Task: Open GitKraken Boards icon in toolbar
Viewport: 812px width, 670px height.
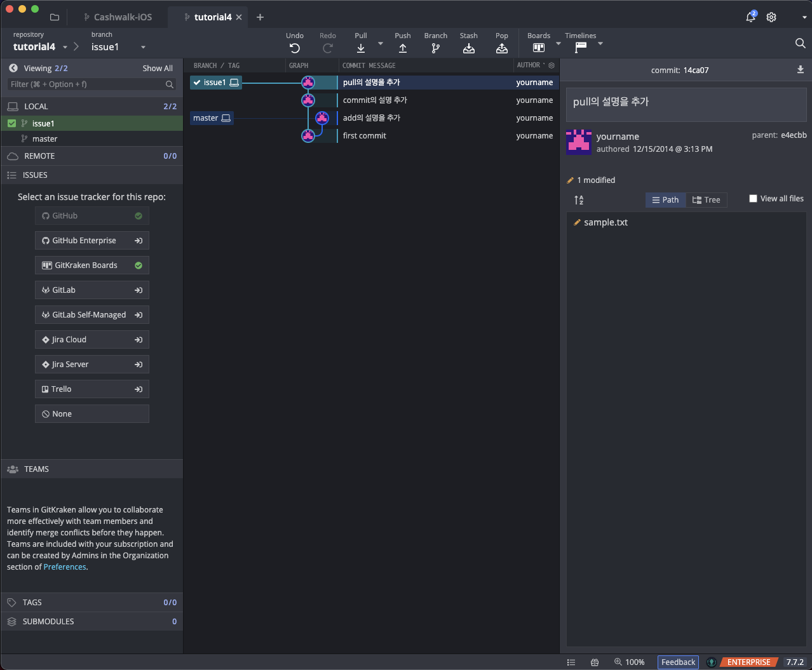Action: [539, 48]
